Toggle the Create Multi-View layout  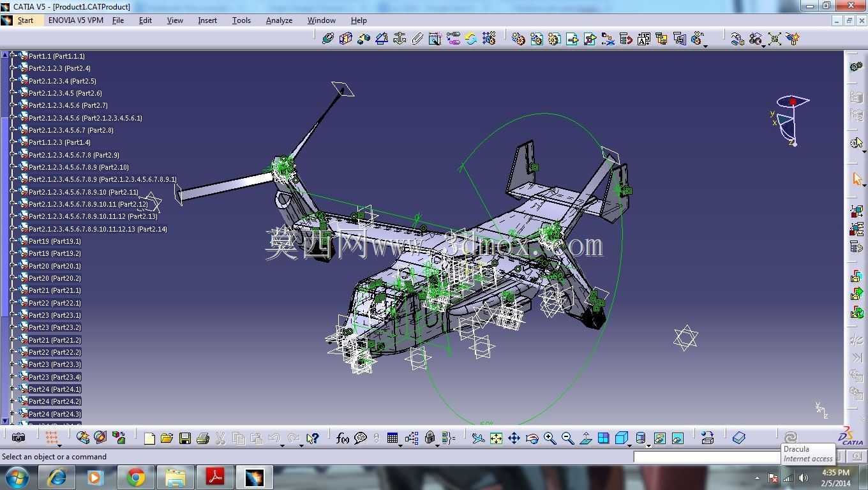coord(603,438)
